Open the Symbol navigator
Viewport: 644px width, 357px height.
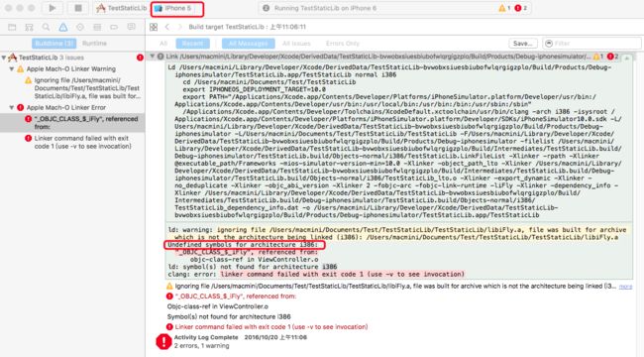29,27
